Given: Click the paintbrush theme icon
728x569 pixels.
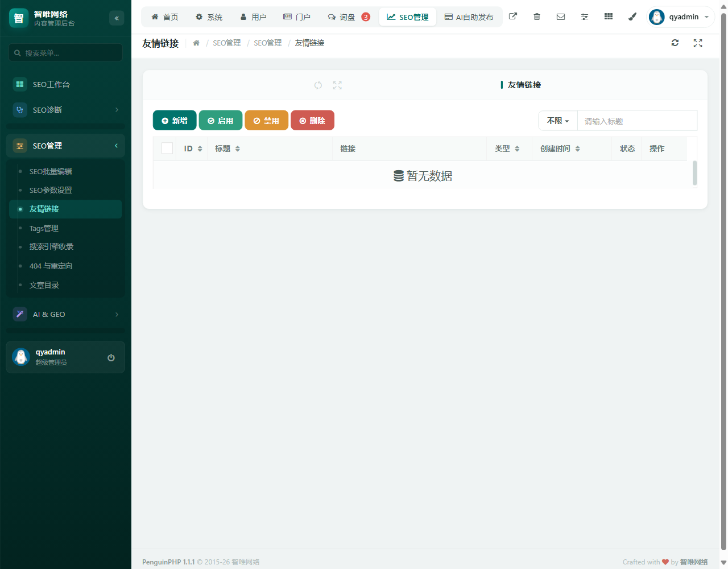Looking at the screenshot, I should tap(632, 17).
